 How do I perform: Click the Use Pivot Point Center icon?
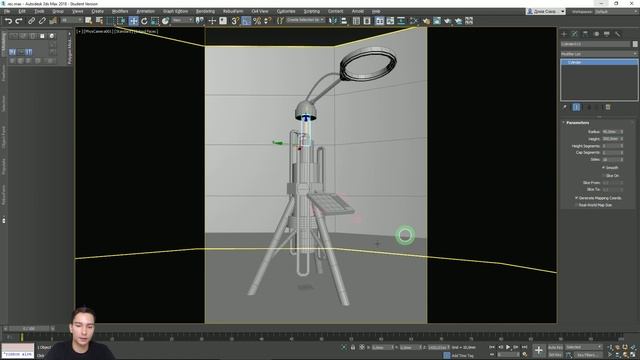[200, 20]
